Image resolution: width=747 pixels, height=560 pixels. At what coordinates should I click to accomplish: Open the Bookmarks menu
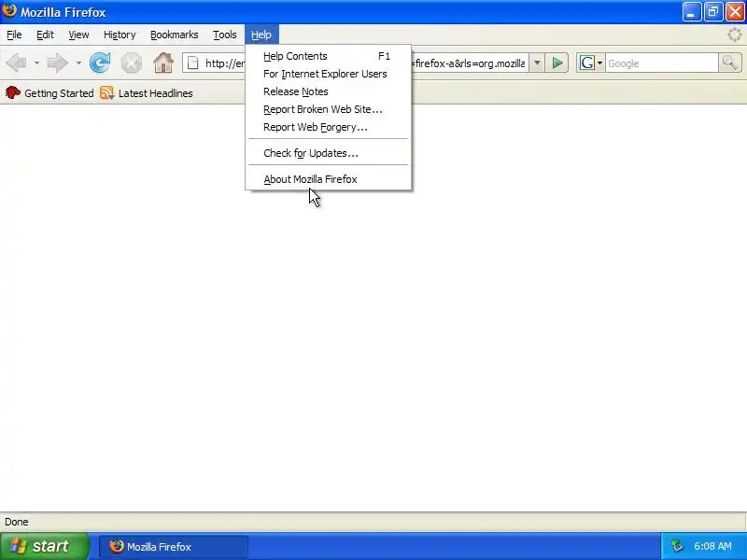pos(175,35)
